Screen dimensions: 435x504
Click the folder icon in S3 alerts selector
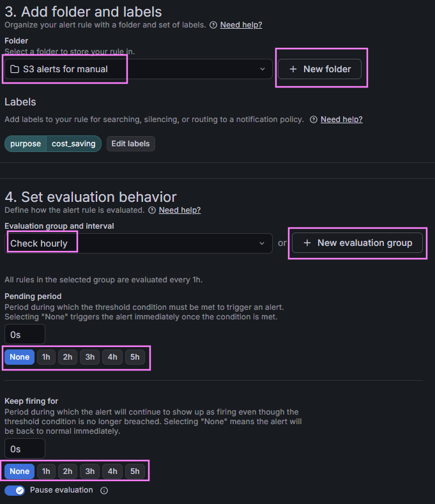15,69
